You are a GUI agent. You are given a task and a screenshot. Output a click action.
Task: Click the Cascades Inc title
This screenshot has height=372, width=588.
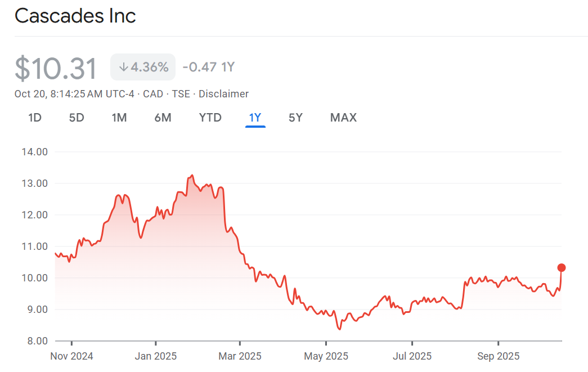pyautogui.click(x=75, y=16)
